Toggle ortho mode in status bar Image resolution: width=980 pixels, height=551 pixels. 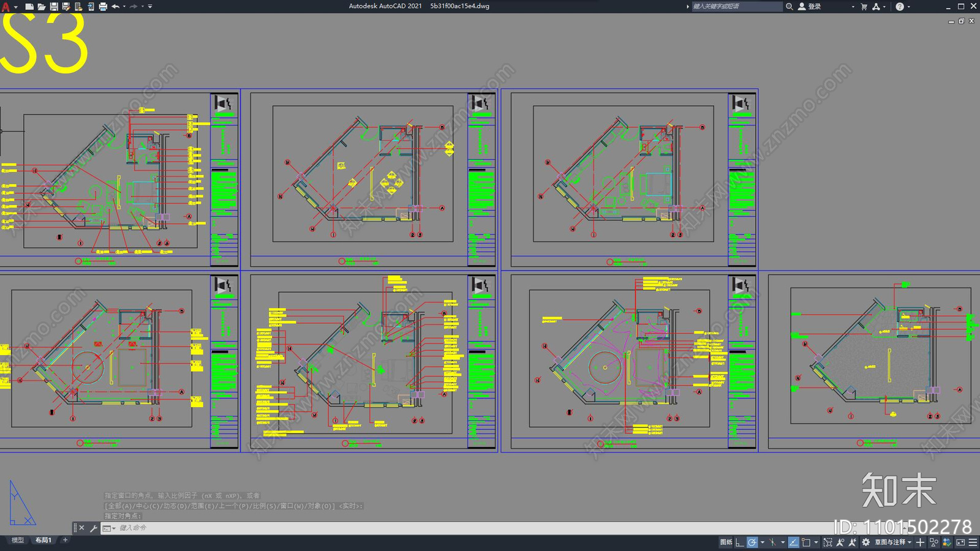click(x=740, y=542)
